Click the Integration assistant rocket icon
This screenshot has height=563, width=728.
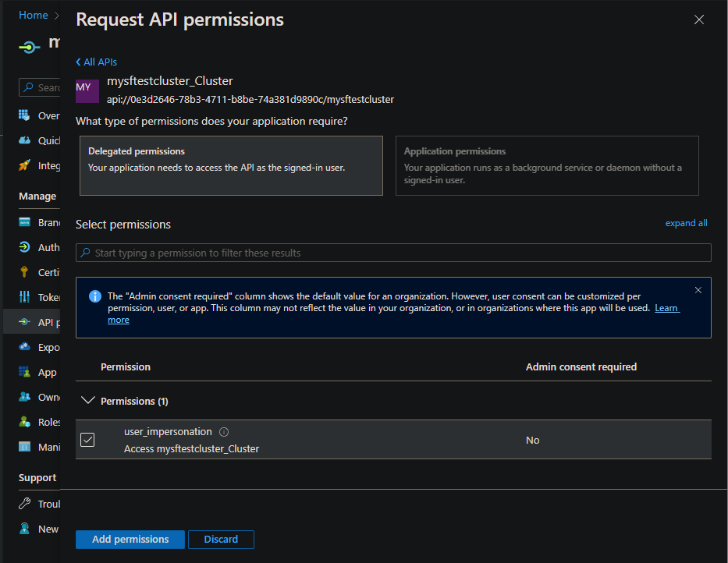click(x=24, y=165)
